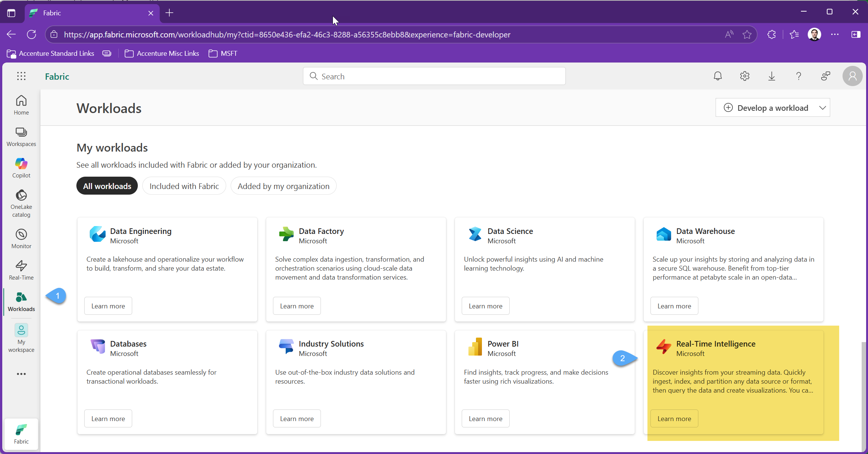The height and width of the screenshot is (454, 868).
Task: Click Learn more on Real-Time Intelligence card
Action: tap(674, 418)
